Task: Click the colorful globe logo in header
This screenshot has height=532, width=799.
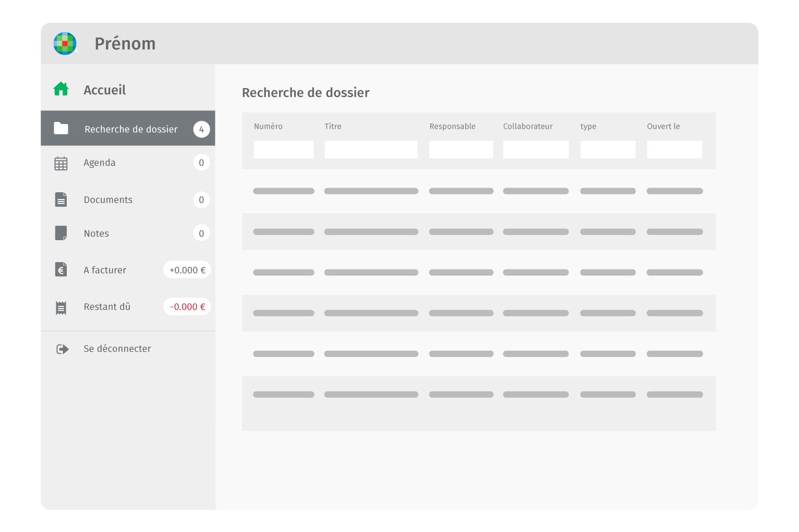Action: (65, 43)
